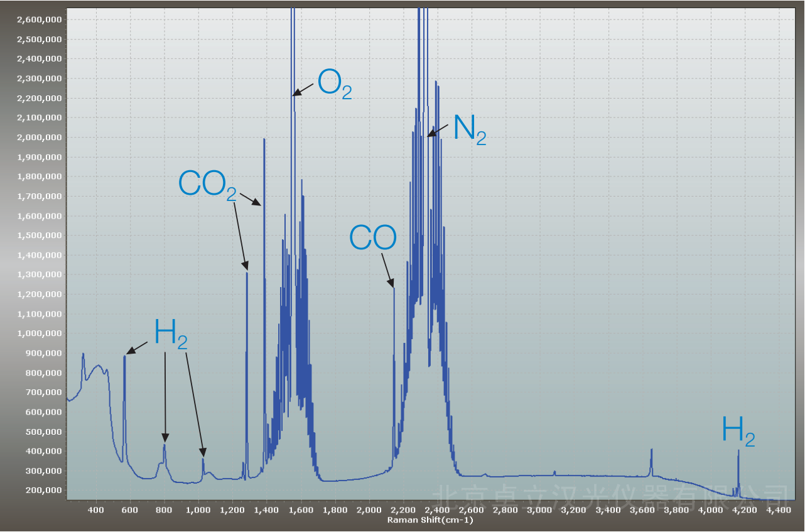Screen dimensions: 805x532
Task: Select the CO2 annotation label
Action: tap(207, 185)
